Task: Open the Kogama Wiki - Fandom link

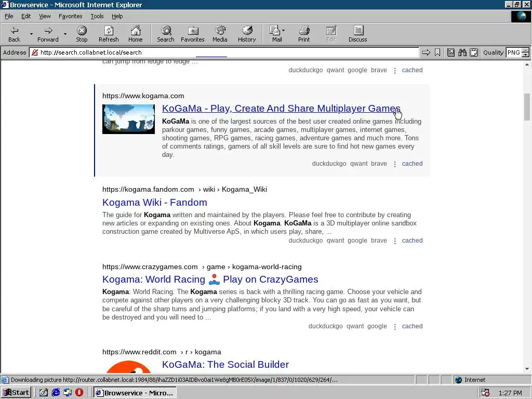Action: tap(155, 202)
